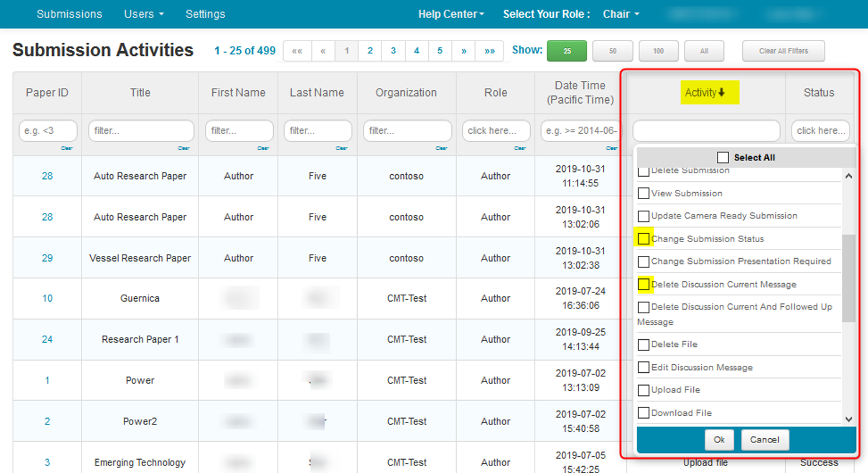
Task: Click the Last Name filter input
Action: click(318, 131)
